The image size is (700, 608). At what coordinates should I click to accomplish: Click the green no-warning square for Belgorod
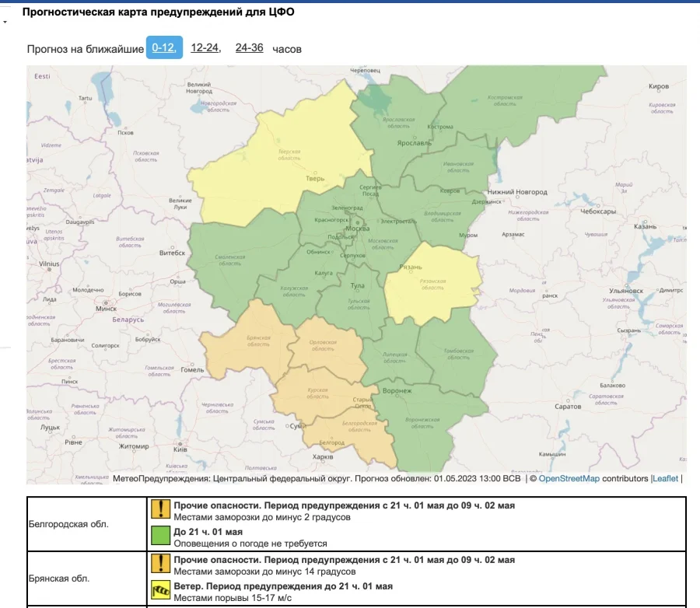[x=160, y=537]
